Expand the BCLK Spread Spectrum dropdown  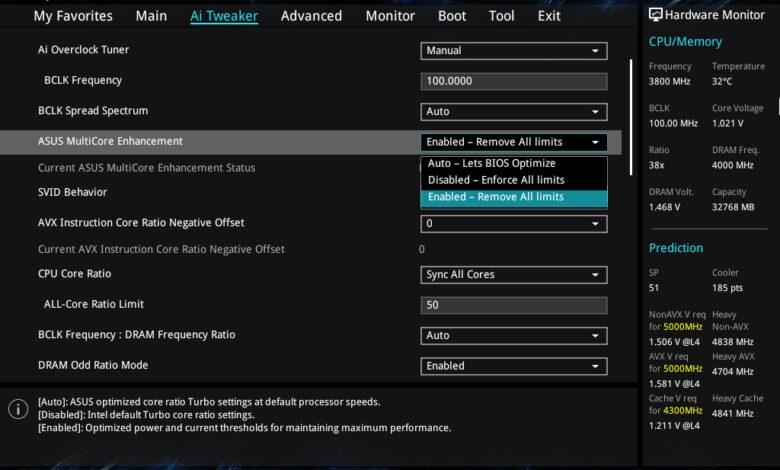pyautogui.click(x=514, y=111)
